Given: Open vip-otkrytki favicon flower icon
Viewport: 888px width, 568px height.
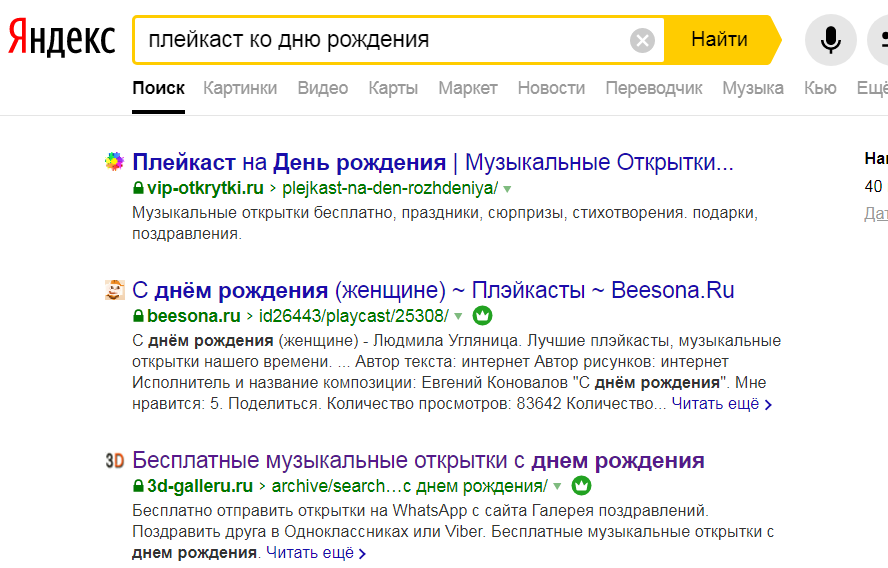Looking at the screenshot, I should [114, 162].
